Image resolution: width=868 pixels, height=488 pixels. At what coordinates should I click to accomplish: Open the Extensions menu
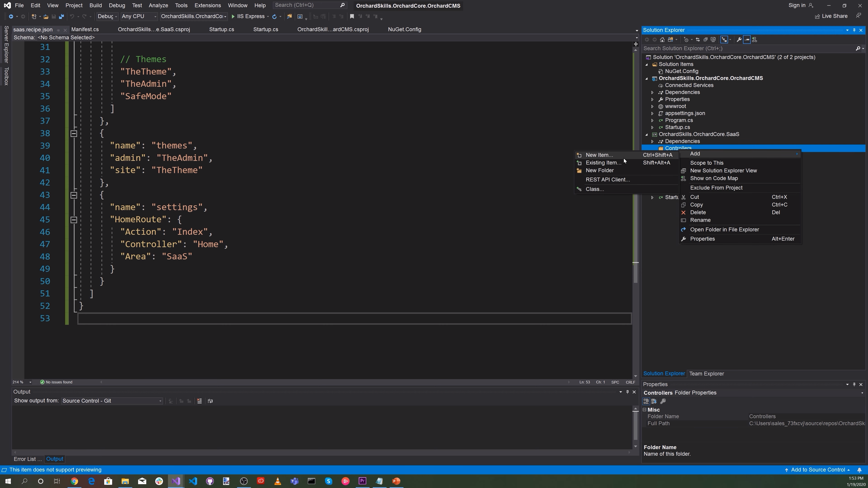click(x=208, y=5)
